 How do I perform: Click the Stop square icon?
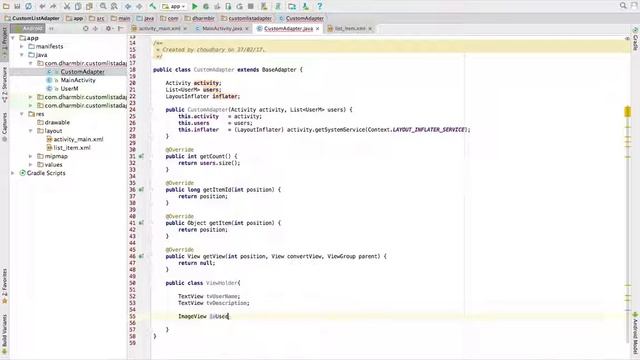pyautogui.click(x=251, y=6)
